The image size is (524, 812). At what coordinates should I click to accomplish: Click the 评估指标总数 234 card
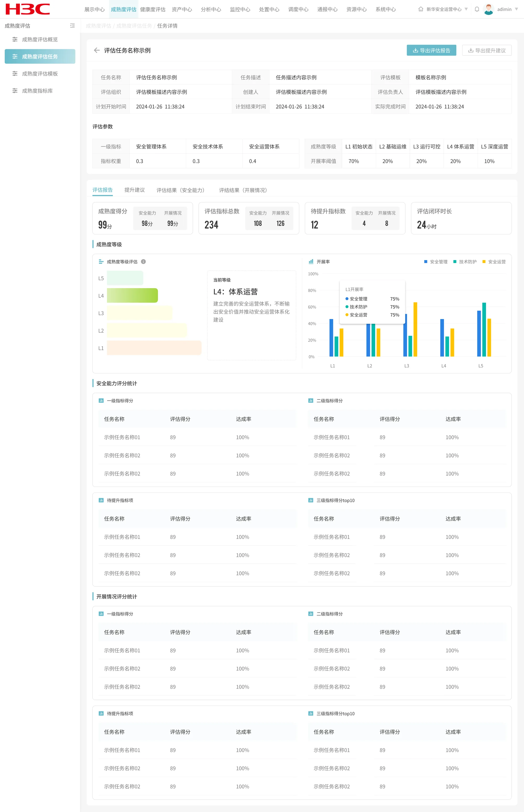(x=249, y=218)
